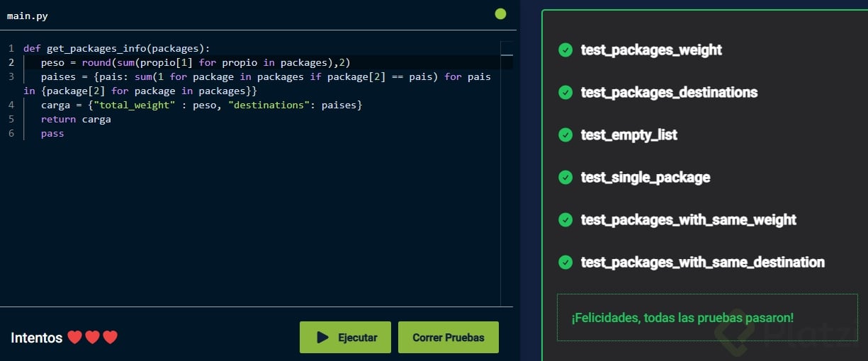Click the last heart in the Intentos row
868x361 pixels.
[110, 338]
